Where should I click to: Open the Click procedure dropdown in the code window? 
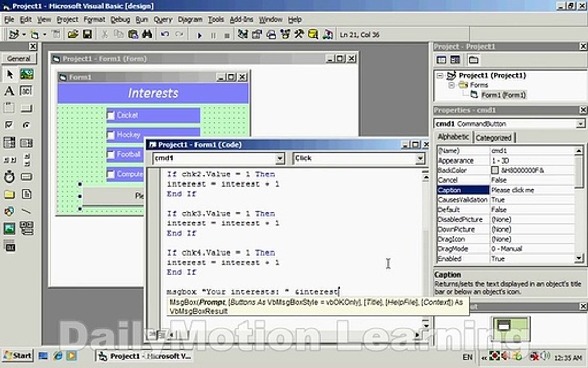coord(420,158)
